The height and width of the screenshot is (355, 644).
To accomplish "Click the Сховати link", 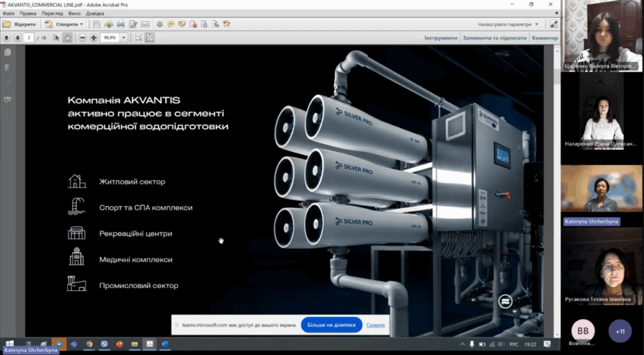I will tap(376, 325).
